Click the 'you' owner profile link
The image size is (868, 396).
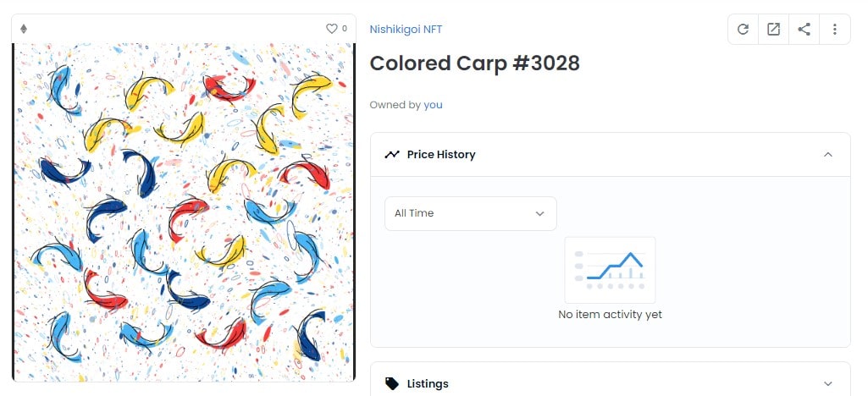point(433,105)
